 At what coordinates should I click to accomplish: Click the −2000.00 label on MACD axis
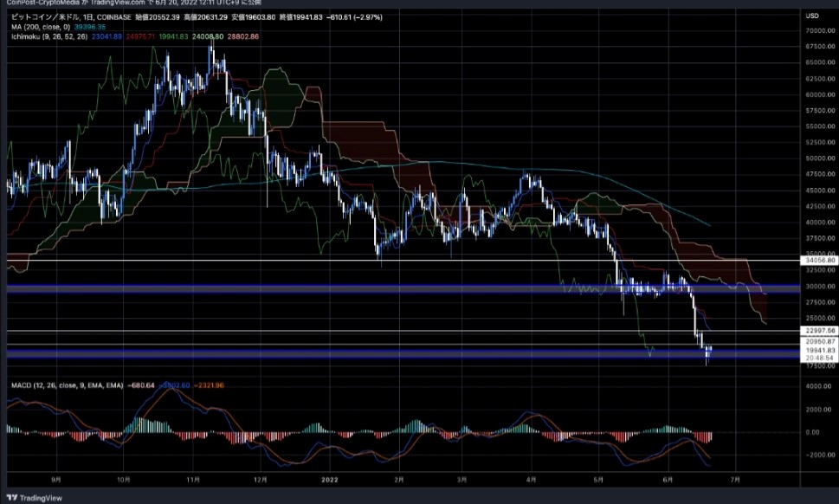(819, 456)
